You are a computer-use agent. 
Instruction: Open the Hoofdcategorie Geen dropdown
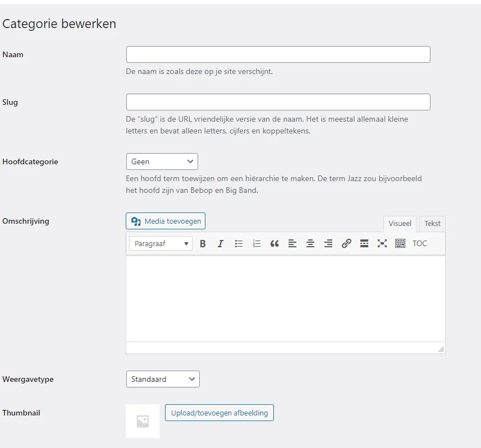[162, 161]
